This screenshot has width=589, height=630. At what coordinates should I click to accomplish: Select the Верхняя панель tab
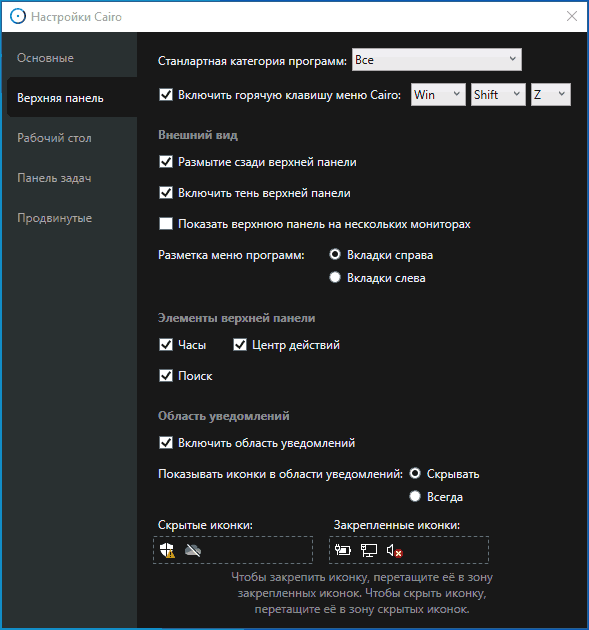coord(72,98)
